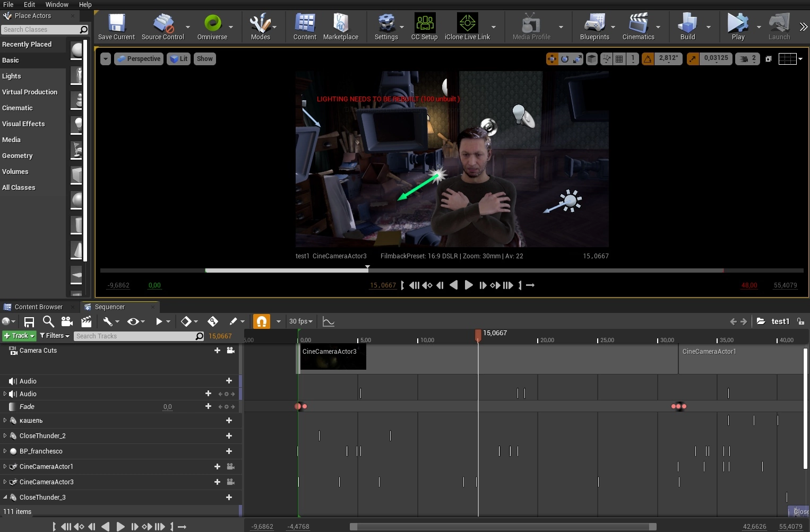Screen dimensions: 810x532
Task: Open the Blueprints toolbar icon
Action: point(594,27)
